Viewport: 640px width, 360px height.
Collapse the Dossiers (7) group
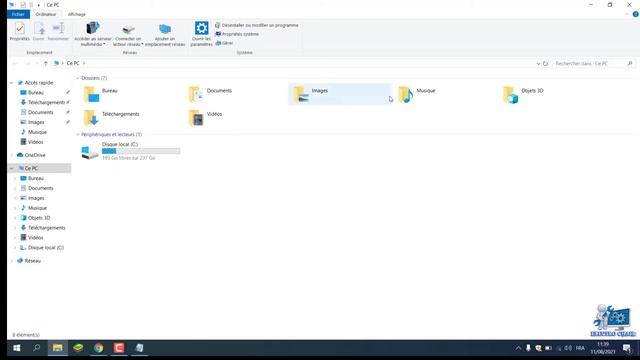click(x=78, y=78)
